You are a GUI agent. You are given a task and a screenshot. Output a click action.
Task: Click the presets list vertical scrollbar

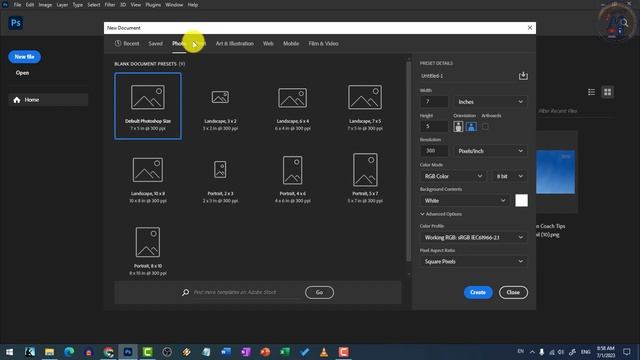tap(409, 162)
